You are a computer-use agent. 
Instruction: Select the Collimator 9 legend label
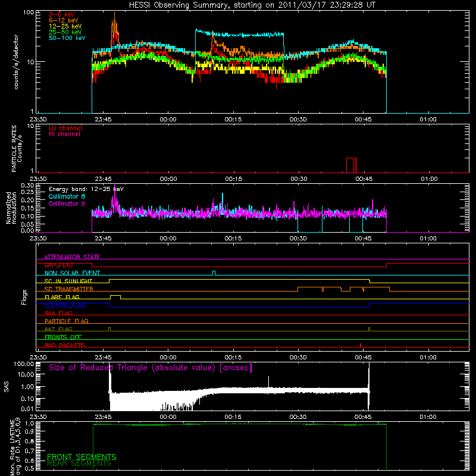(67, 203)
